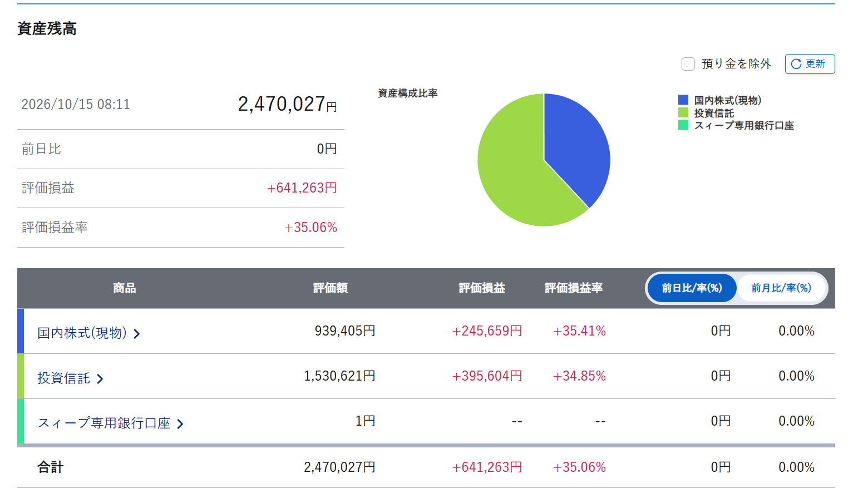Switch to the 前月比/率(%) toggle
This screenshot has width=868, height=503.
coord(781,288)
